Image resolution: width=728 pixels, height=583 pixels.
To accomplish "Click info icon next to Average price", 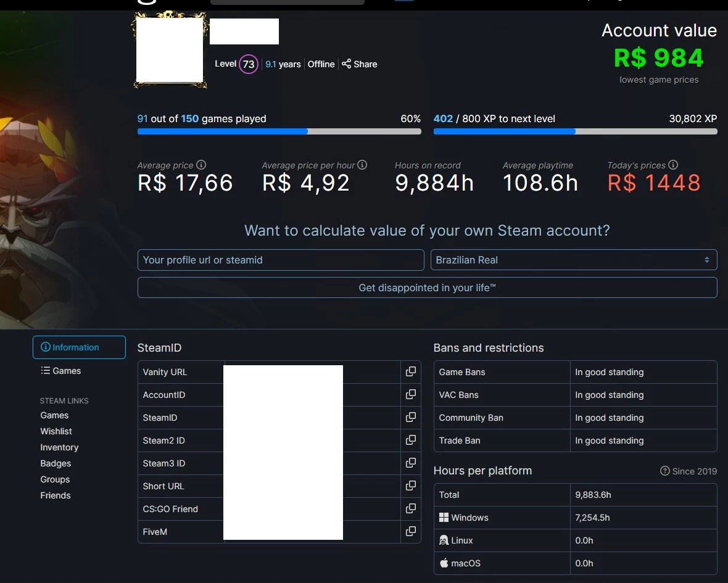I will [x=201, y=165].
